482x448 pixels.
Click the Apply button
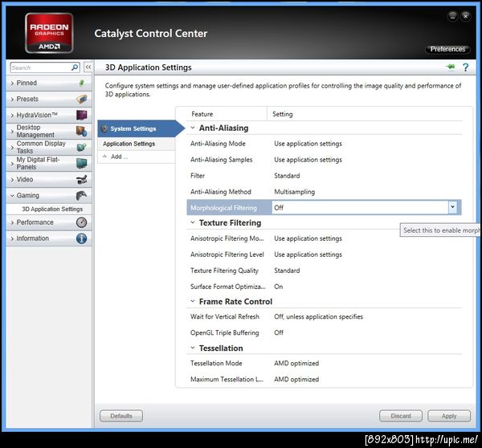tap(449, 416)
